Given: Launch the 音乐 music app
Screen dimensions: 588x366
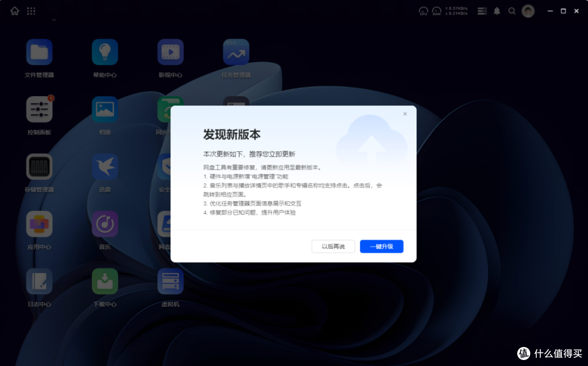Looking at the screenshot, I should 105,224.
